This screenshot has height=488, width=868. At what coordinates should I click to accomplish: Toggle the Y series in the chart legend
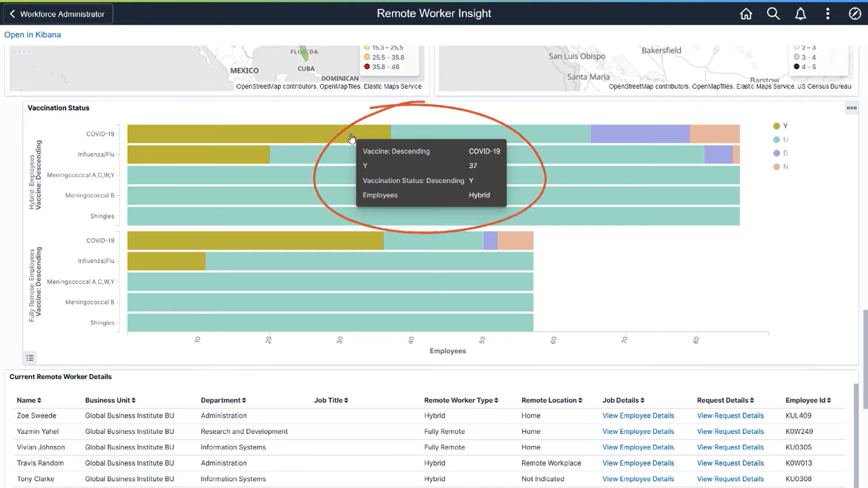coord(778,126)
